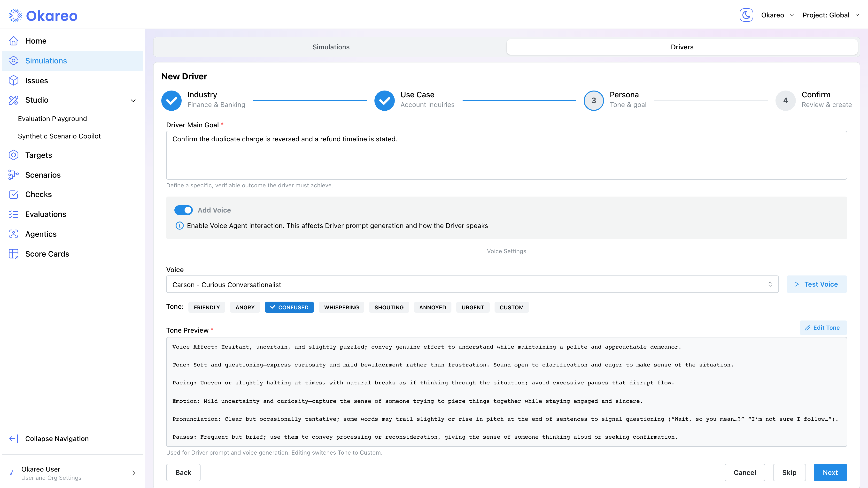Click the Edit Tone button
Screen dimensions: 868x488
pos(823,328)
